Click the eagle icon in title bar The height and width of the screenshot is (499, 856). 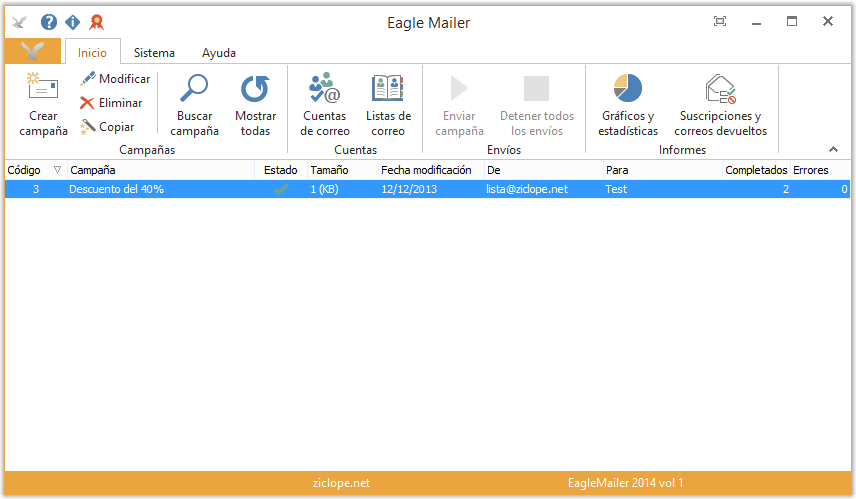tap(19, 22)
